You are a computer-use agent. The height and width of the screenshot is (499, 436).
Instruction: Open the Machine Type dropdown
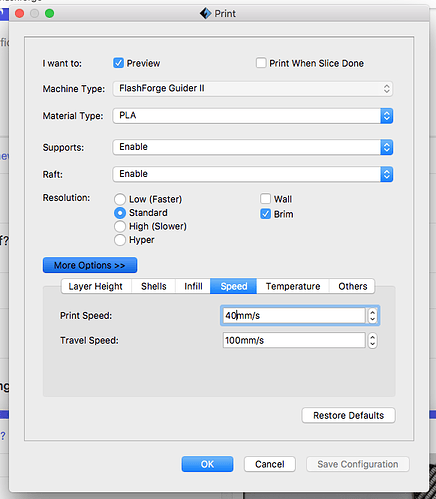[x=253, y=89]
